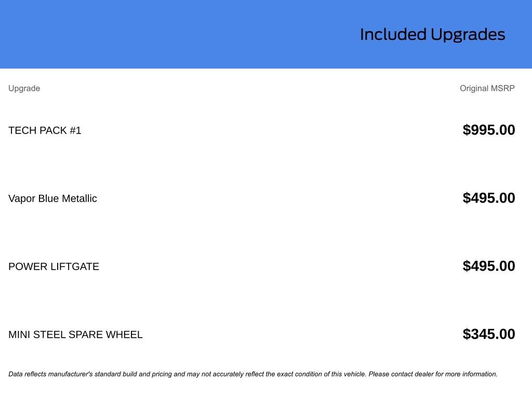532x399 pixels.
Task: Click the "#1" in the TECH PACK row
Action: 75,130
